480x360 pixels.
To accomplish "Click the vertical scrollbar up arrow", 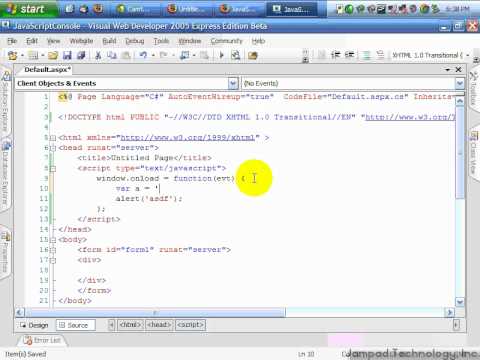I will 460,101.
